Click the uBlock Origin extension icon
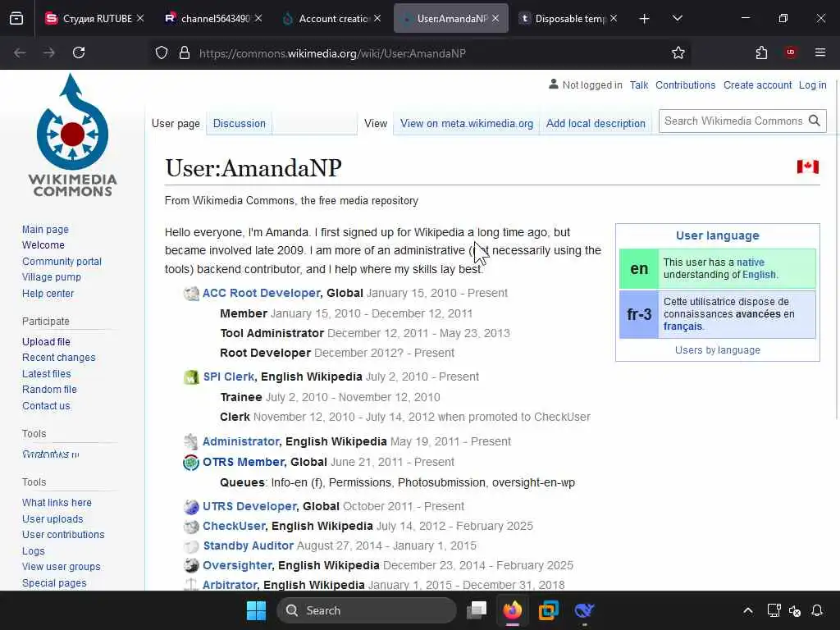 [790, 52]
